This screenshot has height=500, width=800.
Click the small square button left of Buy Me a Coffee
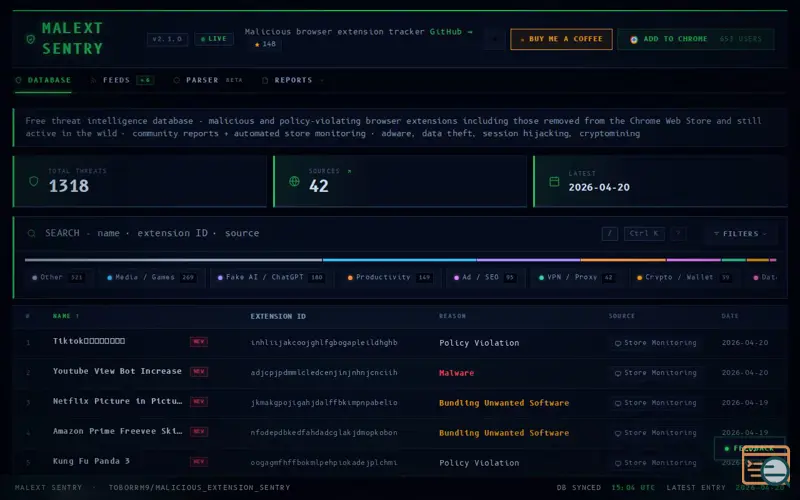[x=494, y=39]
